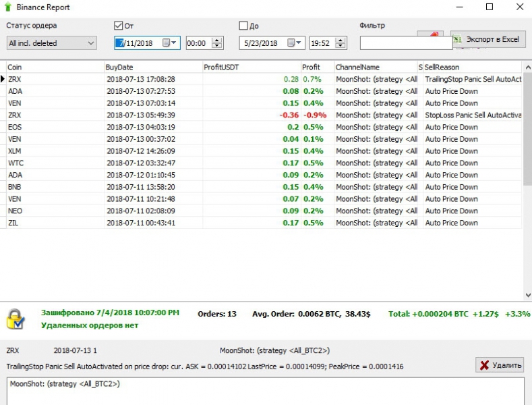Image resolution: width=532 pixels, height=405 pixels.
Task: Select the ZRX row with -0.36 loss
Action: [264, 115]
